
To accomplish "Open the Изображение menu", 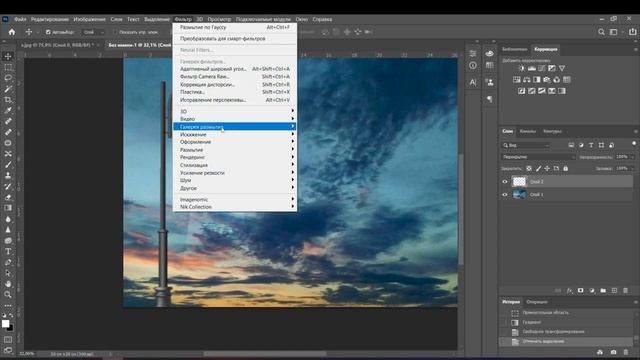I will click(x=89, y=19).
